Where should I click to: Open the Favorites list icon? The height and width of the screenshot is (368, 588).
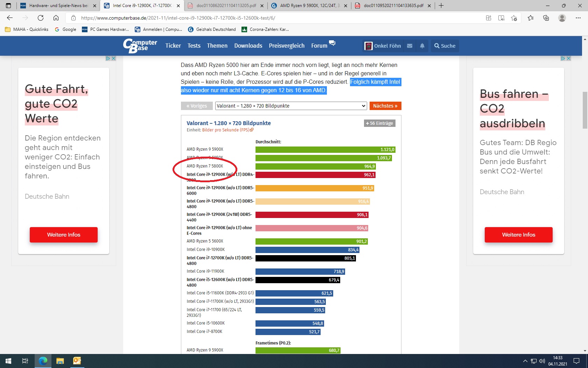pos(531,18)
